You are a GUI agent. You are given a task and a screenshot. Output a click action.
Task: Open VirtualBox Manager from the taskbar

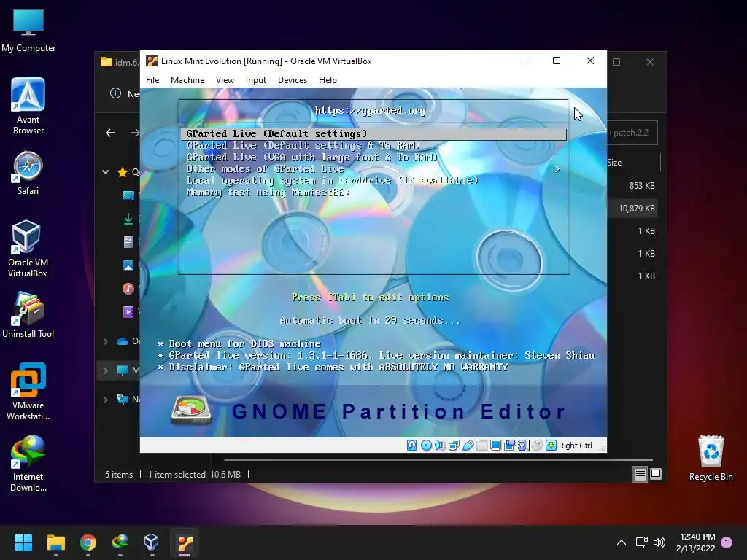coord(152,542)
